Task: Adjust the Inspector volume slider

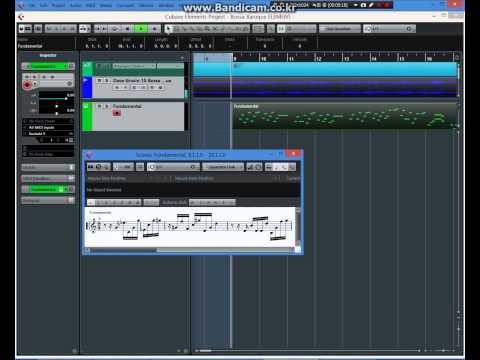Action: (53, 99)
